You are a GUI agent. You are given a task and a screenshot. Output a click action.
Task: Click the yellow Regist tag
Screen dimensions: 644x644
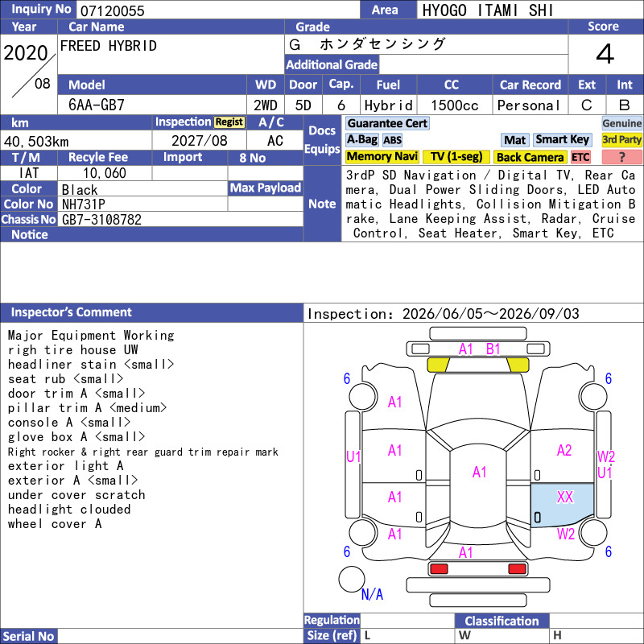(229, 122)
